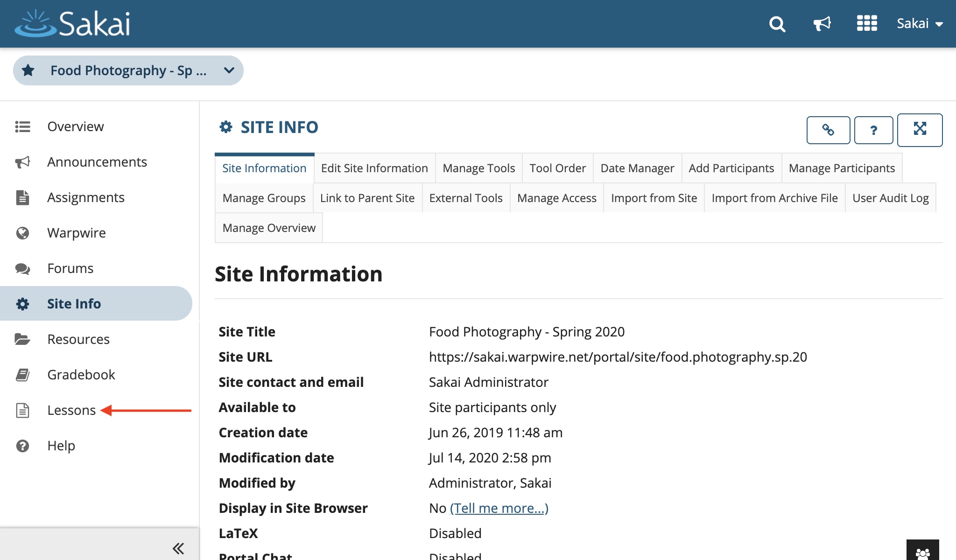Viewport: 956px width, 560px height.
Task: Open the help question mark button
Action: [873, 130]
